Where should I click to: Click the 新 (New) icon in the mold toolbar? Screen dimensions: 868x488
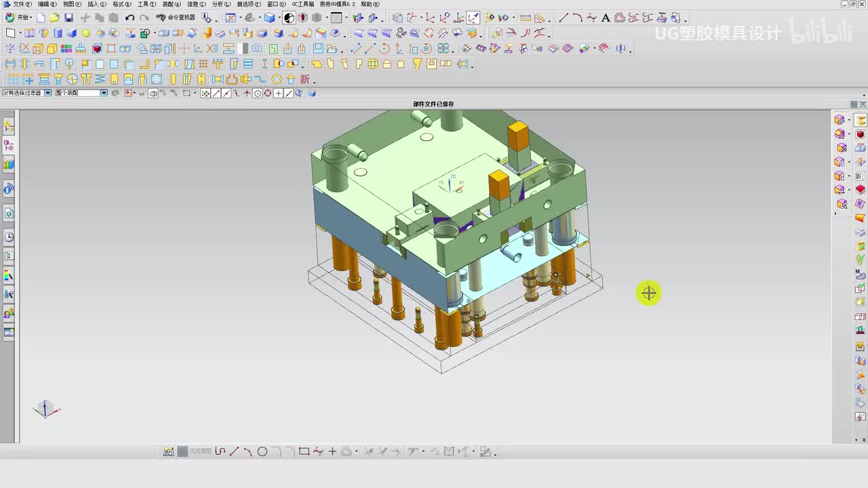point(305,79)
